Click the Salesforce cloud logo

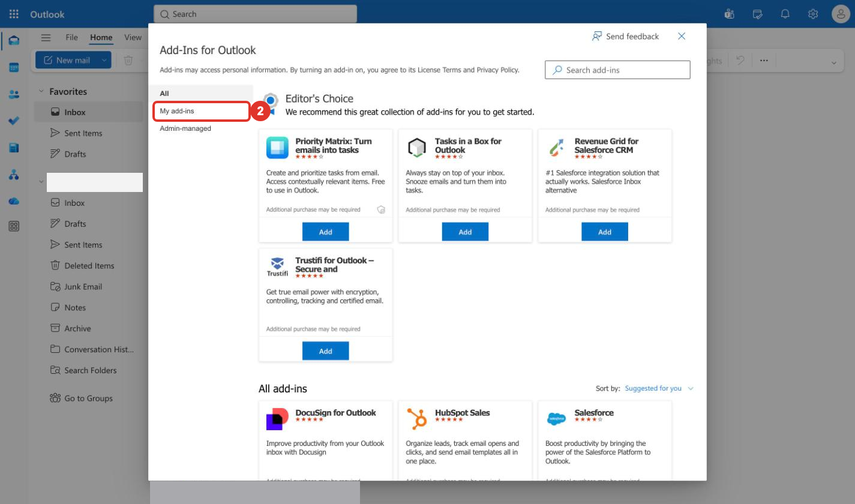point(557,419)
